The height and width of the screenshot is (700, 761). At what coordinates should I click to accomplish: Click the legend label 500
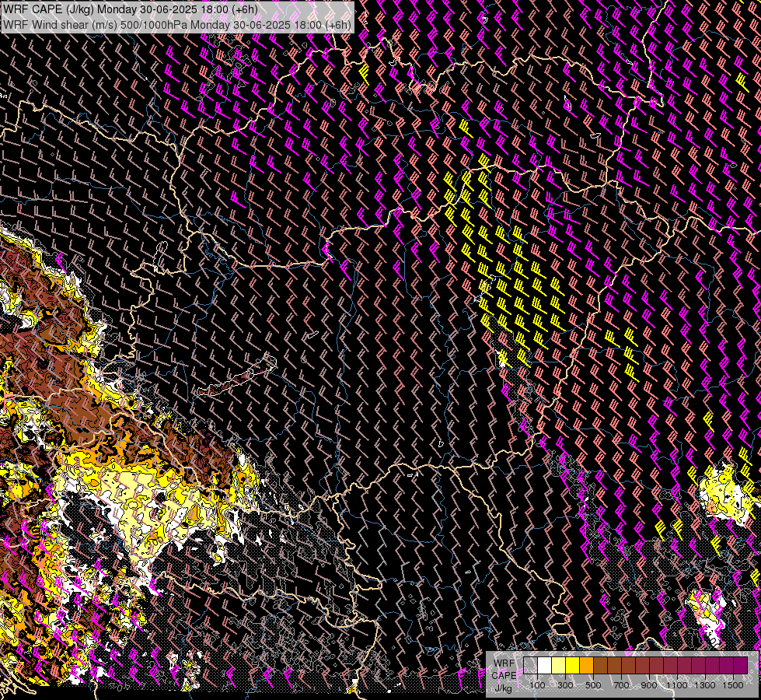point(593,685)
